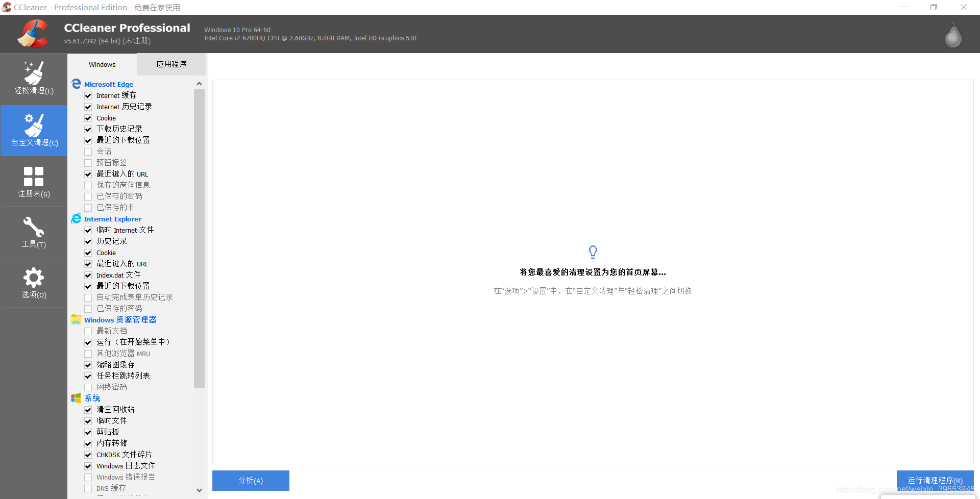The image size is (980, 499).
Task: Click the Microsoft Edge section icon
Action: [76, 84]
